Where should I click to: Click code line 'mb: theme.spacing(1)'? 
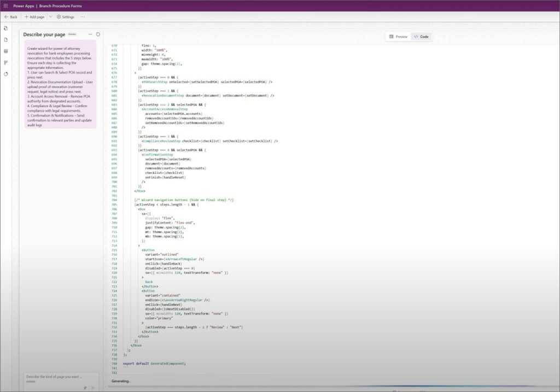tap(165, 236)
